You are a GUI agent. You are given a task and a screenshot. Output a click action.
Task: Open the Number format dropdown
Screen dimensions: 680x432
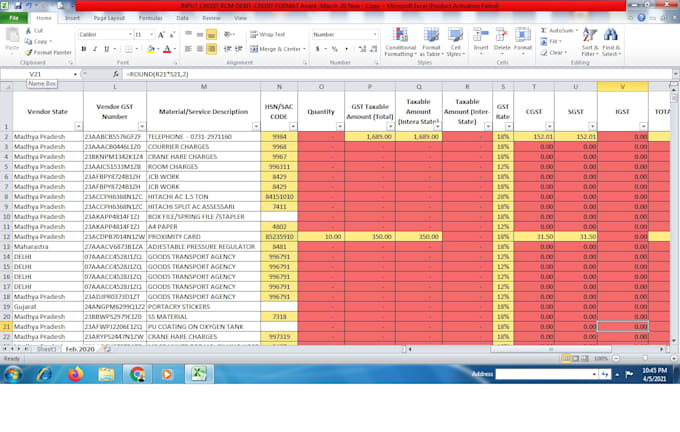pyautogui.click(x=375, y=34)
